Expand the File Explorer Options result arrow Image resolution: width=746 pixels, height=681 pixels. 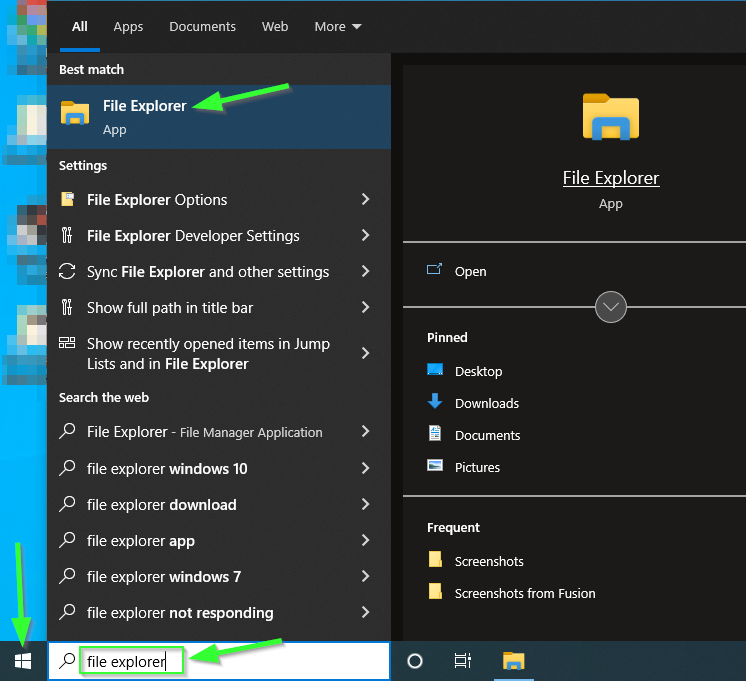click(365, 200)
